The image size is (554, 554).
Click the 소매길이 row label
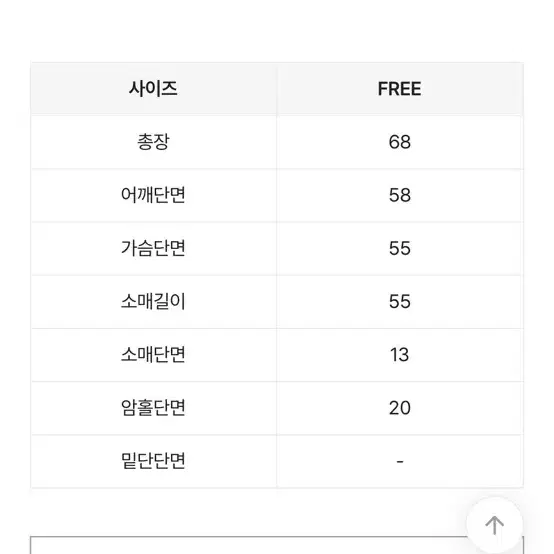(x=153, y=302)
